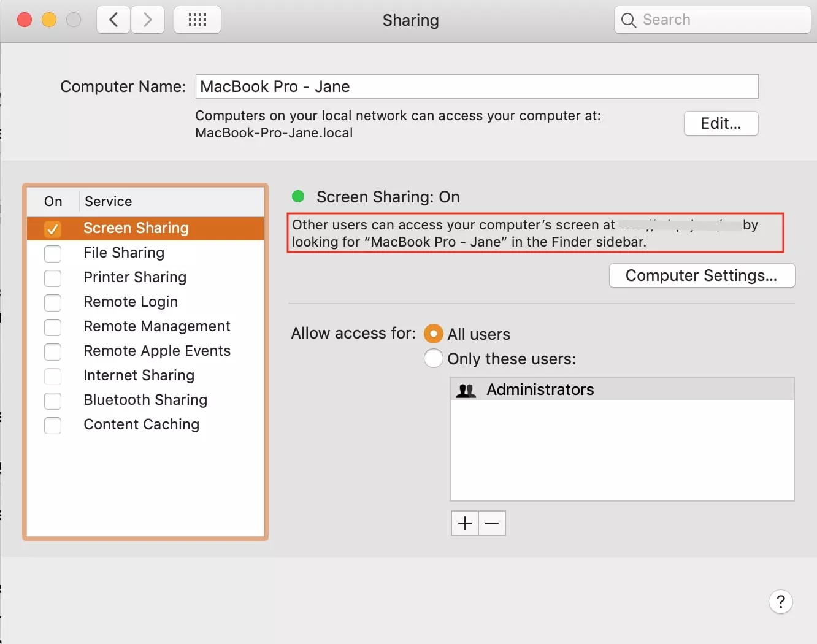Open Computer Settings... dialog
817x644 pixels.
pos(702,275)
